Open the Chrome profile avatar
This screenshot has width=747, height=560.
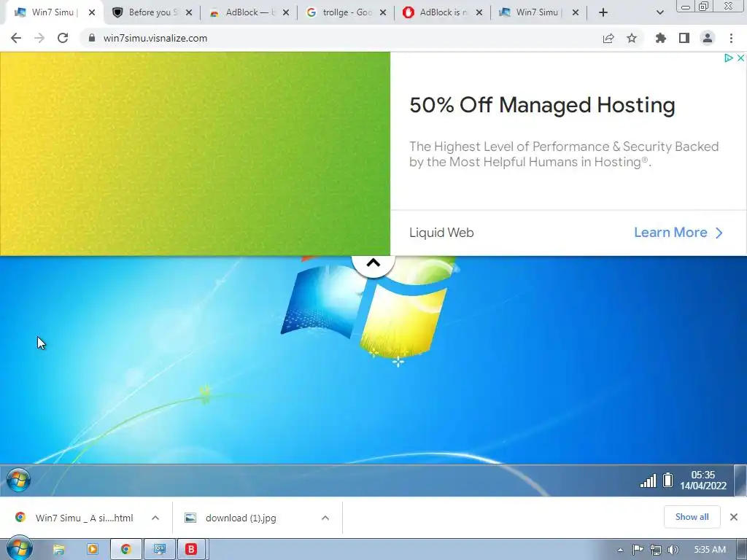click(708, 38)
